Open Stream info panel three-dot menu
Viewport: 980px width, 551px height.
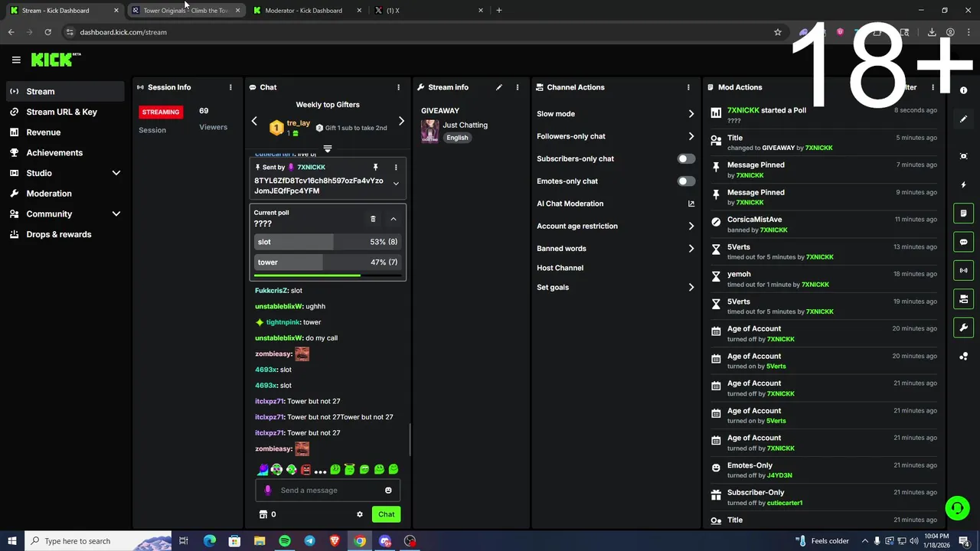pyautogui.click(x=518, y=87)
